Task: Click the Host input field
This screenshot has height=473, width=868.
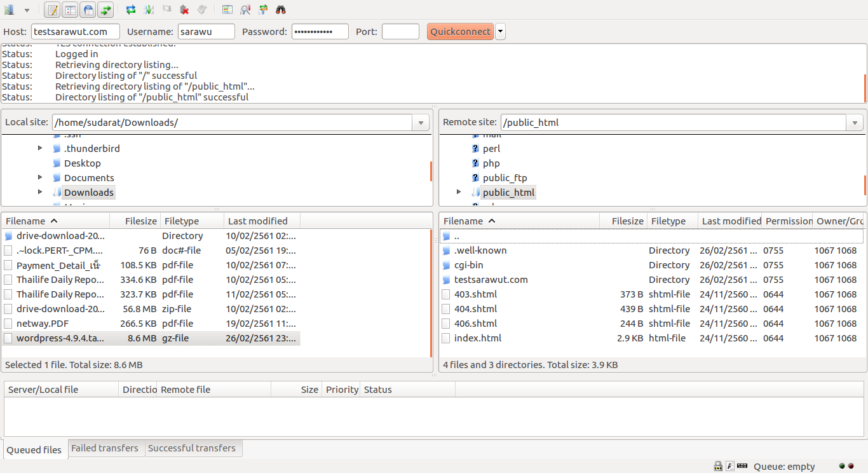Action: [x=75, y=32]
